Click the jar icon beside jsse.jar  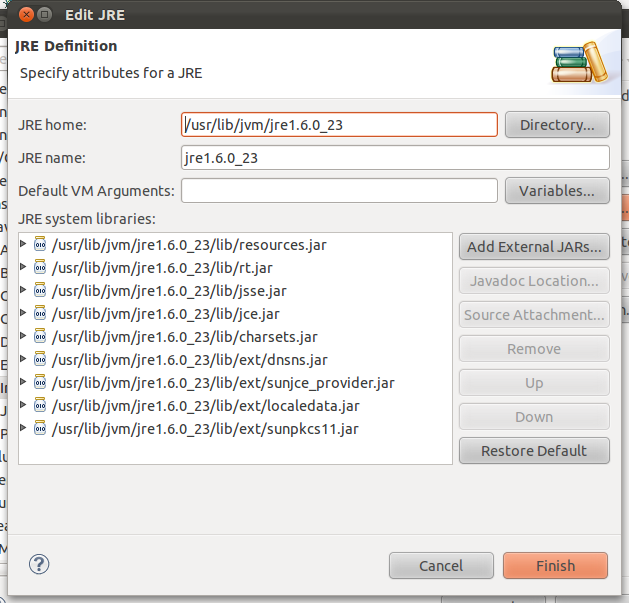tap(41, 290)
